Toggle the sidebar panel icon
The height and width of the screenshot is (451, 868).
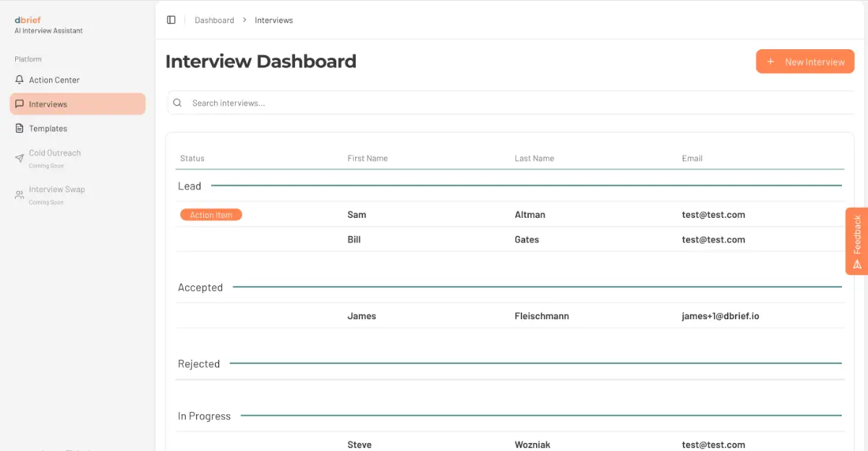click(x=171, y=20)
